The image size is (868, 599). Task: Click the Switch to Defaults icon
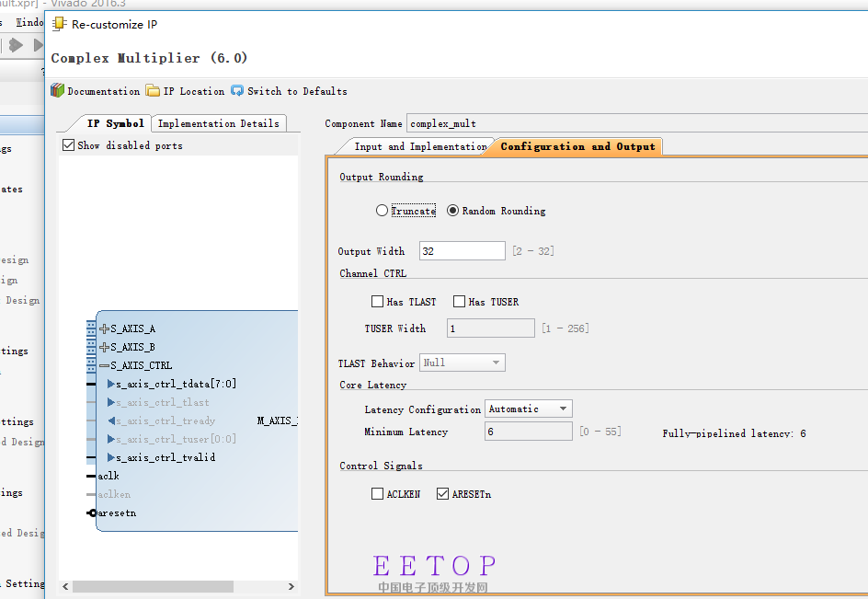[x=237, y=90]
